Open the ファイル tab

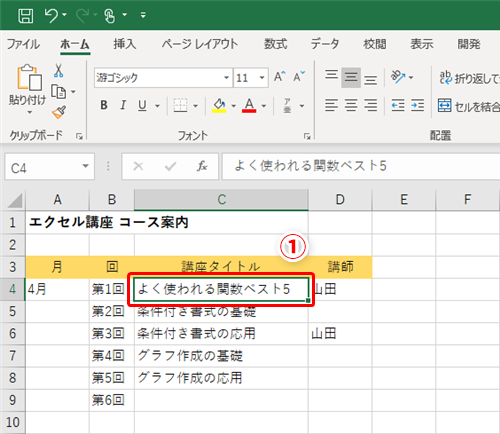tap(23, 44)
